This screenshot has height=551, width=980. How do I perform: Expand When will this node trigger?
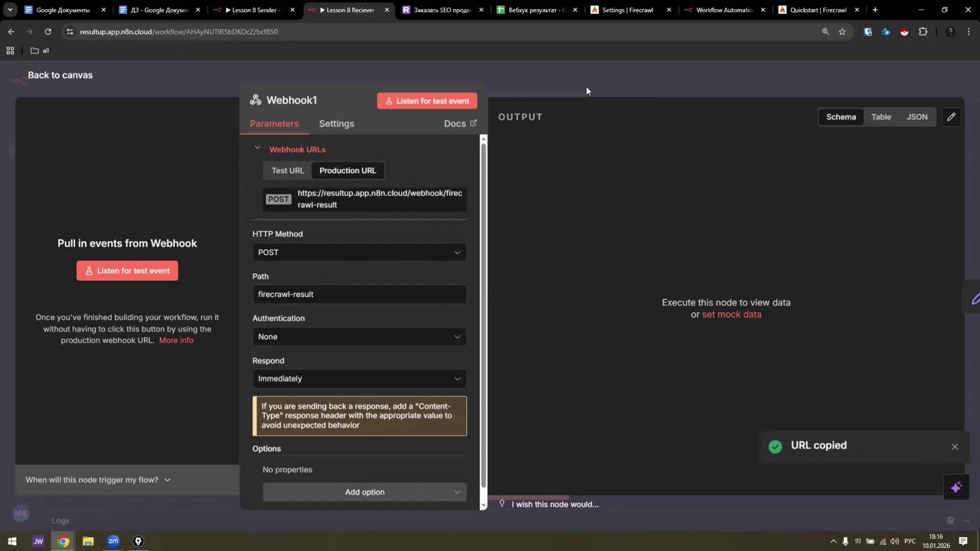click(x=97, y=480)
